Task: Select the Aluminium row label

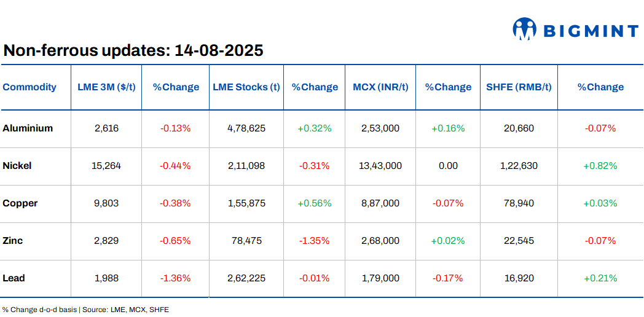Action: tap(28, 128)
